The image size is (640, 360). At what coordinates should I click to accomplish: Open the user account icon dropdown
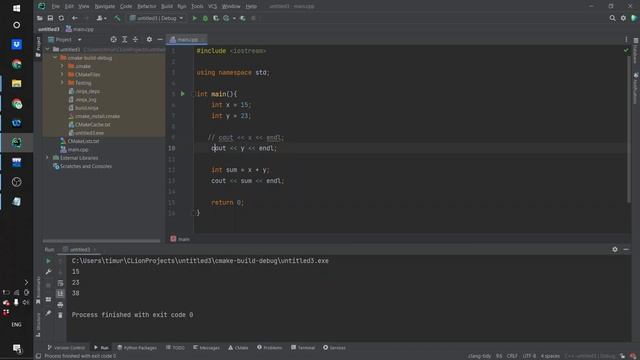click(101, 18)
